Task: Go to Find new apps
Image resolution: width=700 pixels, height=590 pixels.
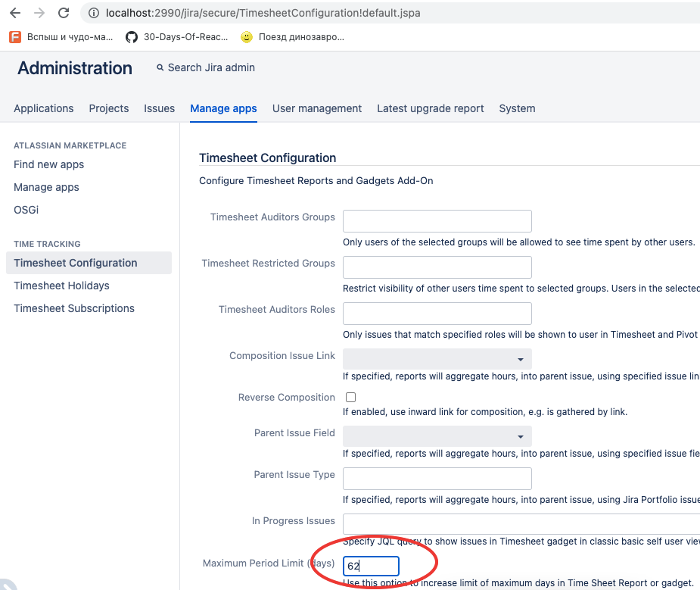Action: click(48, 164)
